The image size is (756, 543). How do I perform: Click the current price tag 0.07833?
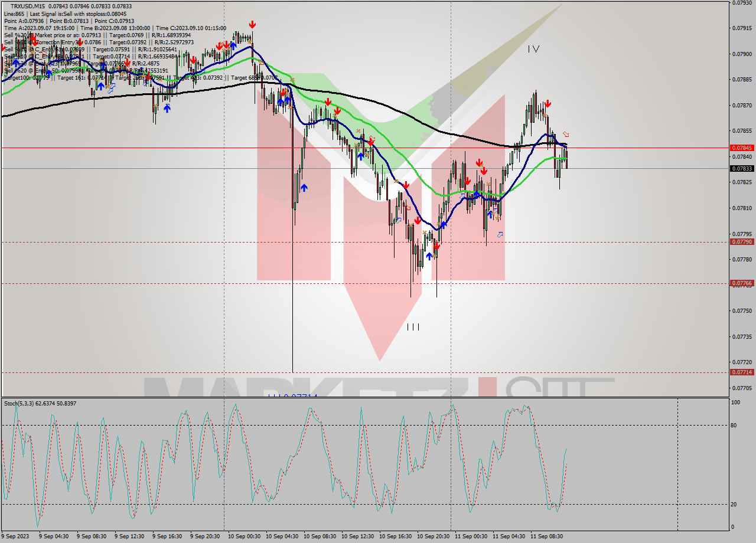(x=742, y=168)
